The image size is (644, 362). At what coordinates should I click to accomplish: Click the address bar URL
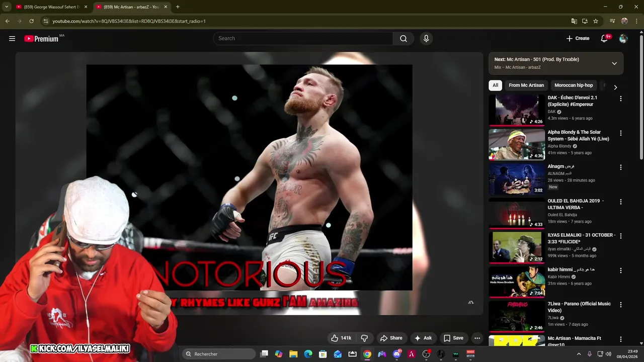coord(129,21)
